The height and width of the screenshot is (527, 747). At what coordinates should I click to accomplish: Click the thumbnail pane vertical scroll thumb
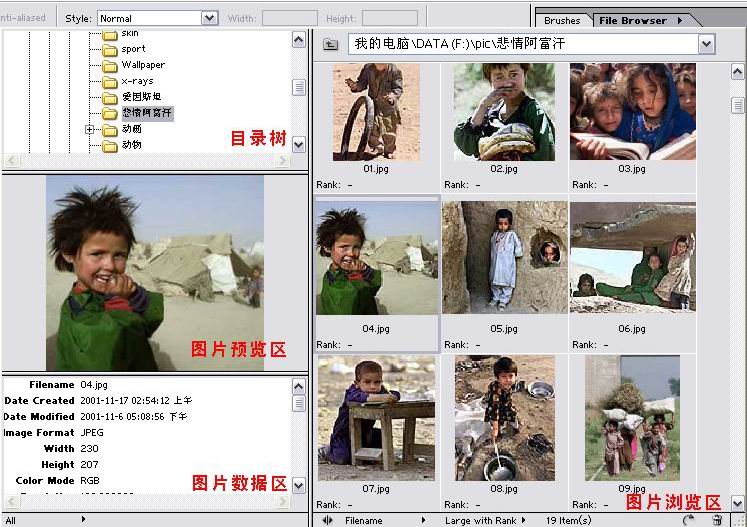(x=737, y=105)
